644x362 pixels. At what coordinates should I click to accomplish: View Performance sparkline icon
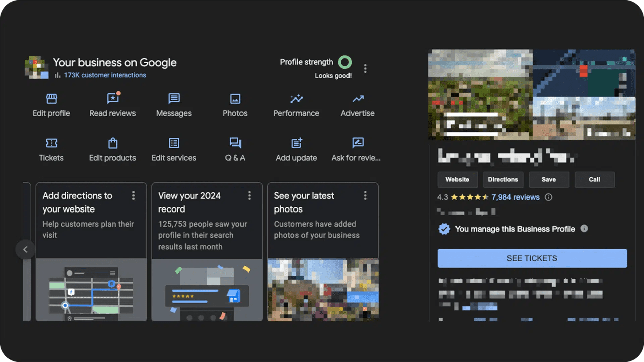[x=297, y=99]
